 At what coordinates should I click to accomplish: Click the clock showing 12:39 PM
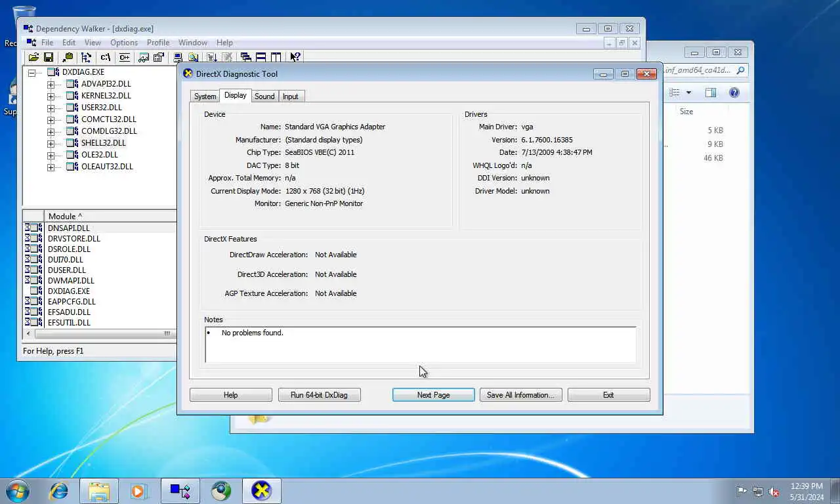(807, 486)
